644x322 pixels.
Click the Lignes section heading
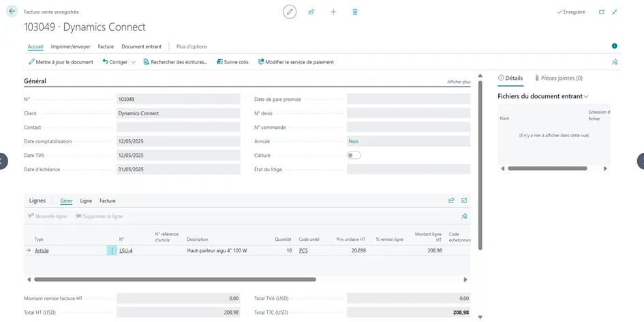tap(37, 201)
